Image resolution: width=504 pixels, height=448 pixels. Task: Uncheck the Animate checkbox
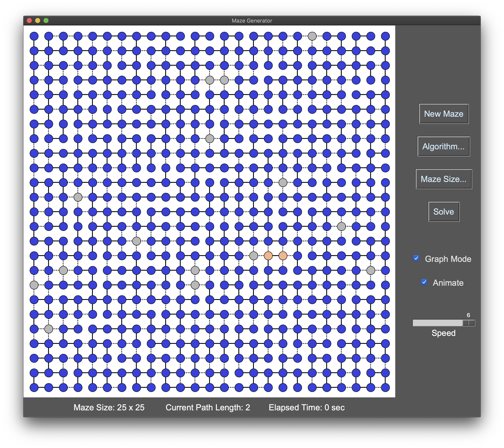coord(424,282)
